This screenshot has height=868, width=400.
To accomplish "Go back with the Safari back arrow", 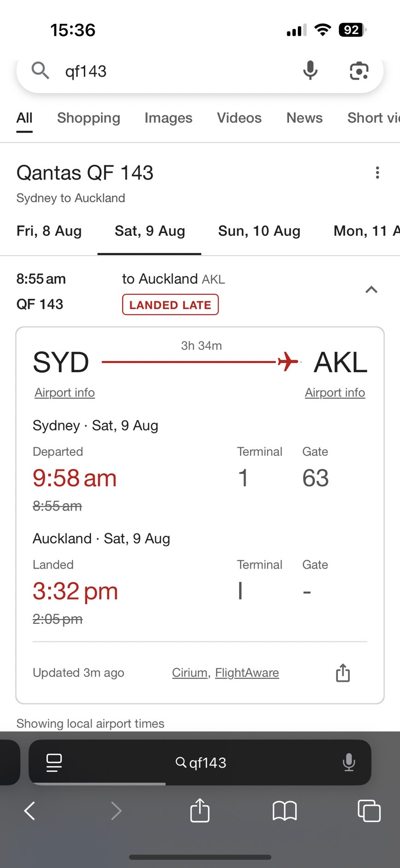I will click(x=29, y=811).
